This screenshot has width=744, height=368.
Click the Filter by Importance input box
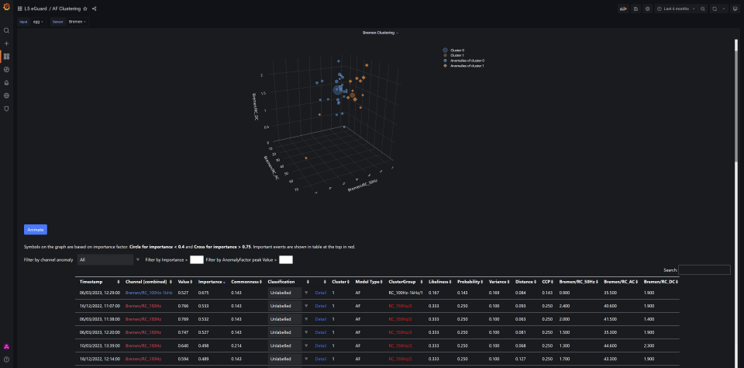click(x=196, y=260)
